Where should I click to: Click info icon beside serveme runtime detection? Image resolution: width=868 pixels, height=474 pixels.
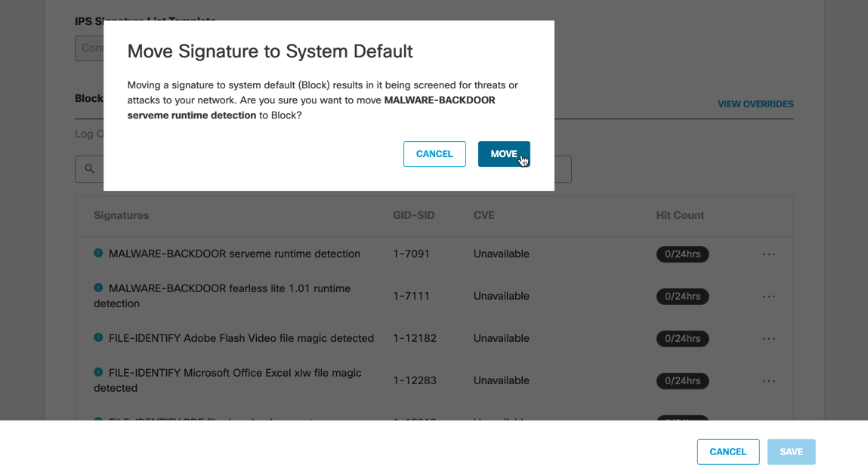coord(98,253)
